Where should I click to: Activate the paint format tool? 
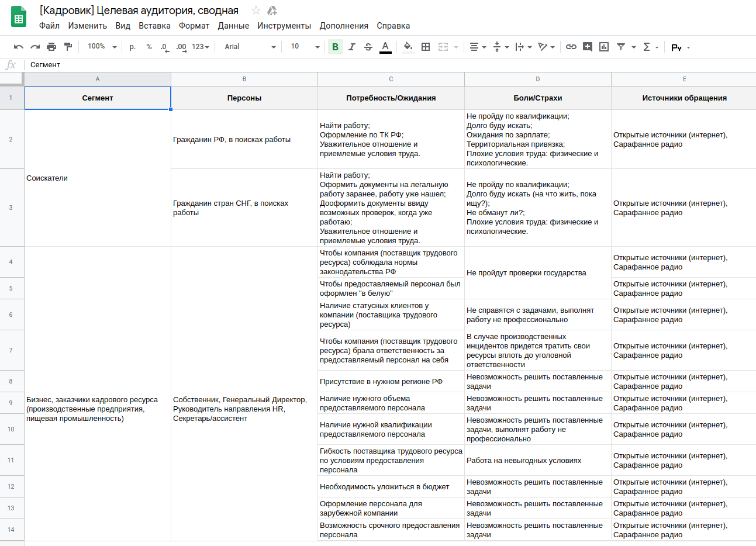coord(68,47)
